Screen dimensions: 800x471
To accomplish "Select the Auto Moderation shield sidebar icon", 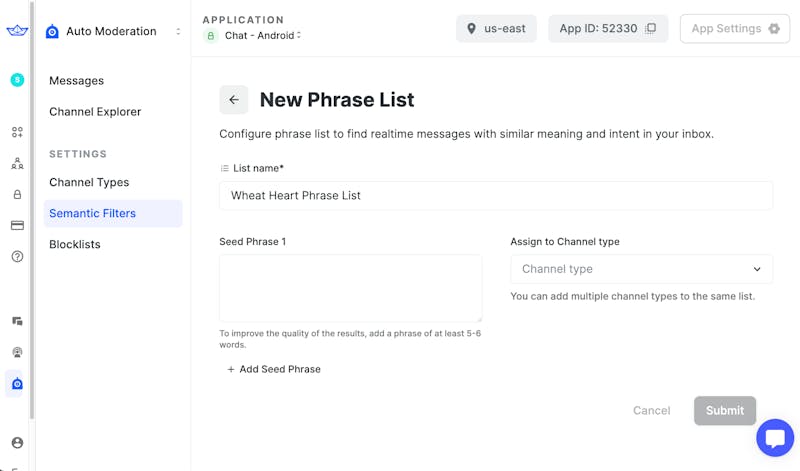I will (17, 384).
